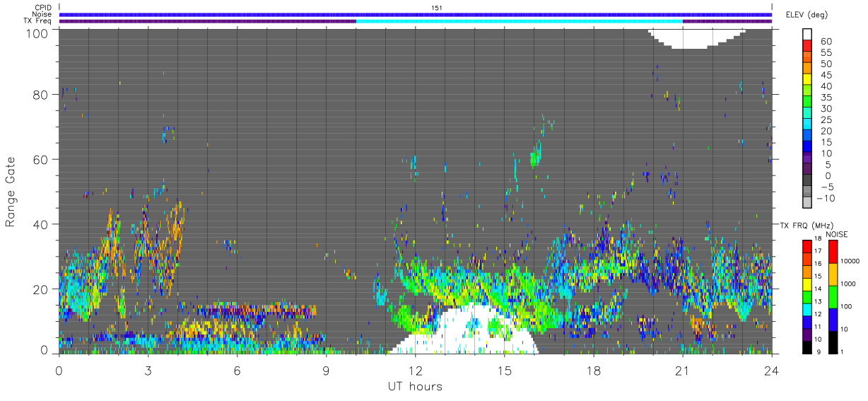Click x-axis tick label 12
The width and height of the screenshot is (868, 401).
415,370
